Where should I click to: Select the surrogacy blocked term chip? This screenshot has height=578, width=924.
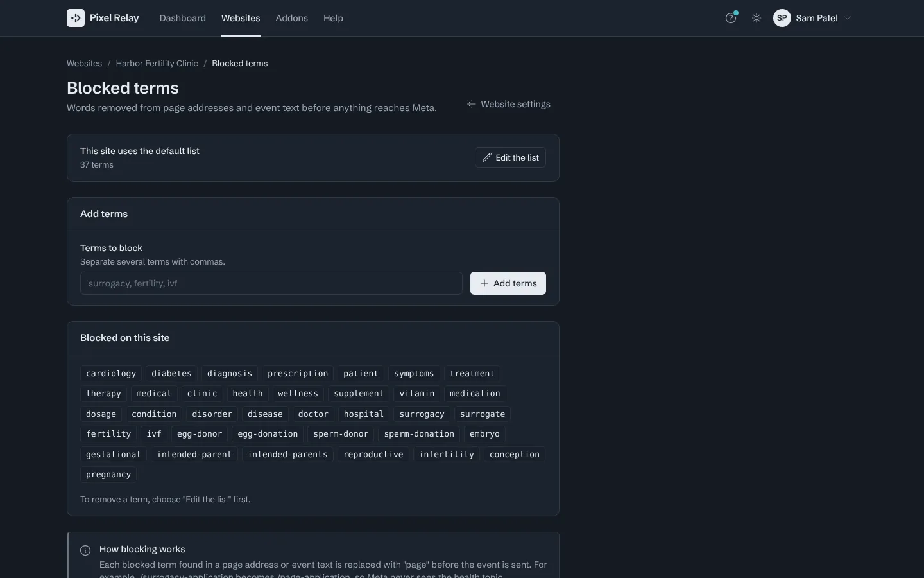click(422, 414)
